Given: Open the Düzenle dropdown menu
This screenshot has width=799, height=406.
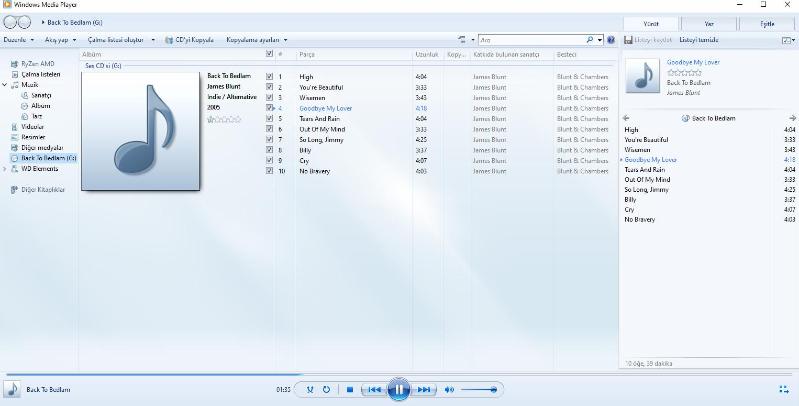Looking at the screenshot, I should (19, 40).
